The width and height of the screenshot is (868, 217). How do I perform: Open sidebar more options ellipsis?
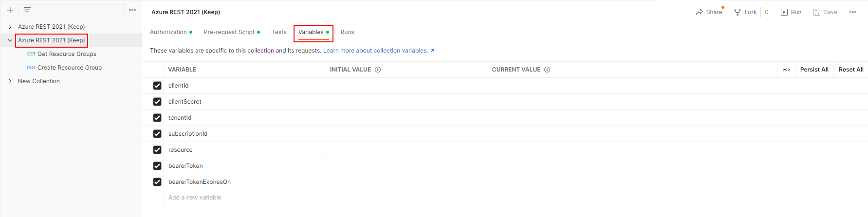[132, 10]
